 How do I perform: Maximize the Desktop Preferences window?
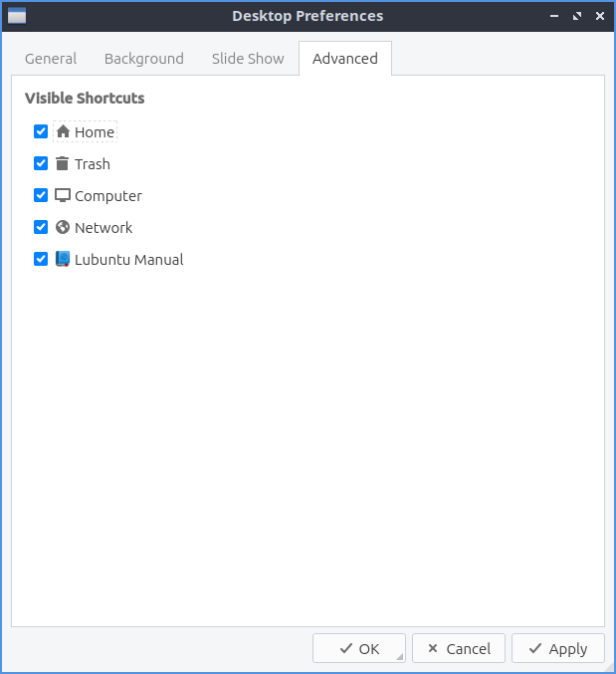pyautogui.click(x=577, y=16)
